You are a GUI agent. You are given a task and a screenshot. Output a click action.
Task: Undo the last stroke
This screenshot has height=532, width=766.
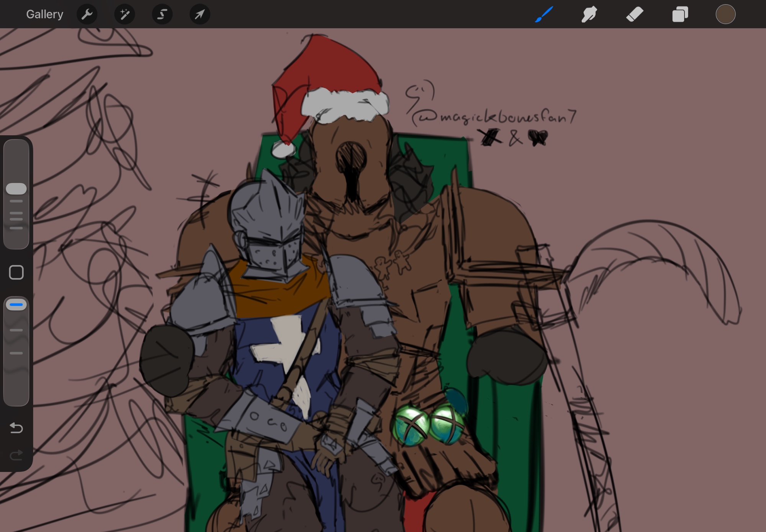point(16,427)
